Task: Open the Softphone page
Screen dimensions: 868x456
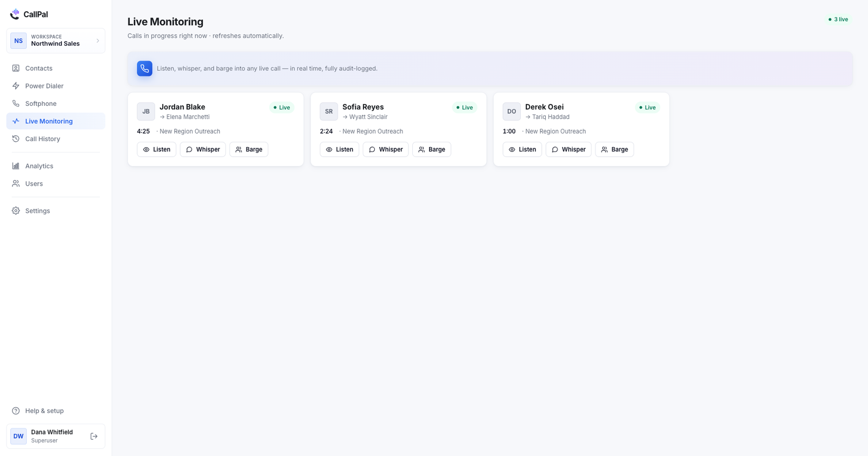Action: (x=56, y=104)
